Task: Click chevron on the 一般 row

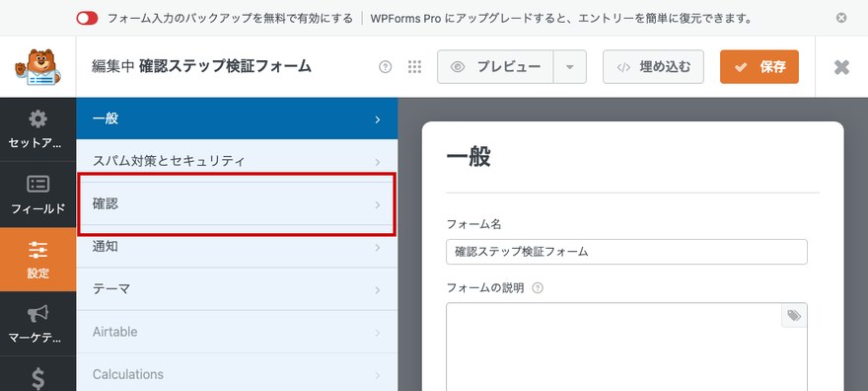Action: (x=378, y=119)
